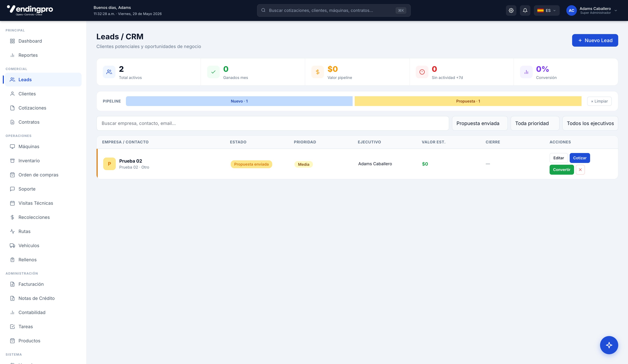Image resolution: width=628 pixels, height=364 pixels.
Task: Click the Valor Est. column header
Action: 433,142
